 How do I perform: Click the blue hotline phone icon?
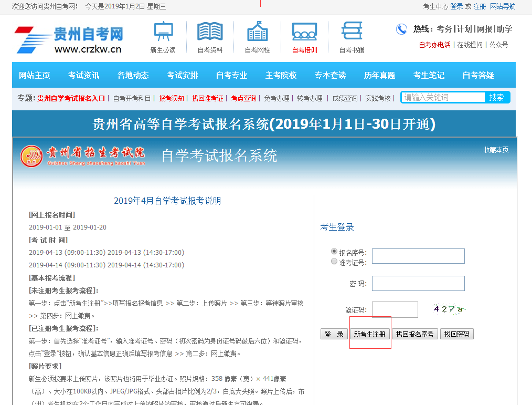click(x=401, y=29)
